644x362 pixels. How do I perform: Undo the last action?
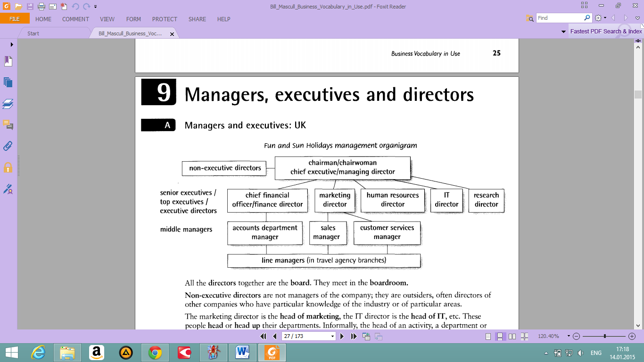tap(75, 7)
